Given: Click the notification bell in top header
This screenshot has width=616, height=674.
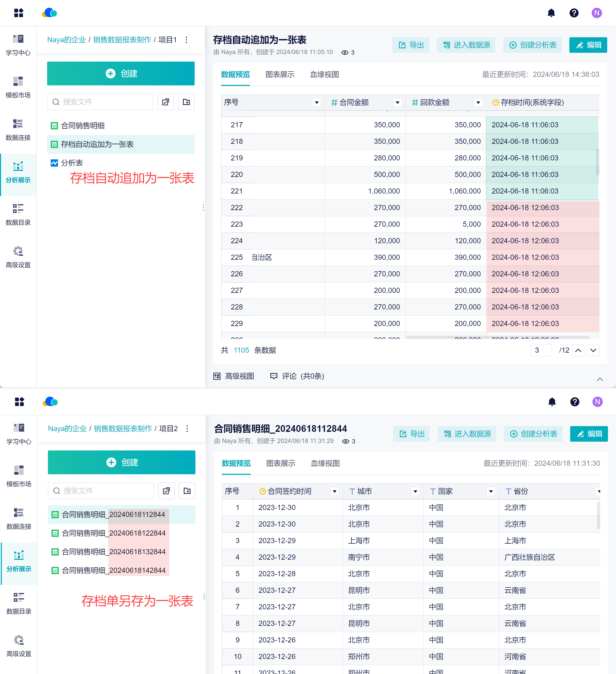Looking at the screenshot, I should click(x=551, y=13).
